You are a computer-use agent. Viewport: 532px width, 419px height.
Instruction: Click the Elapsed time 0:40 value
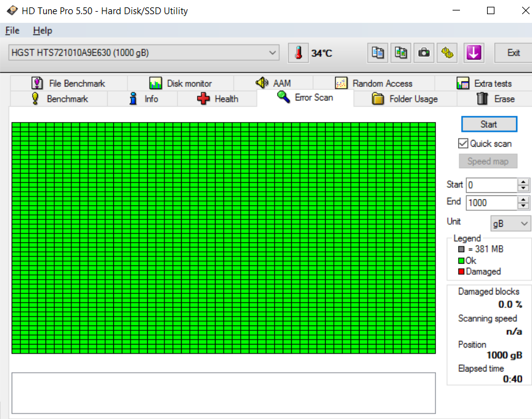click(513, 379)
